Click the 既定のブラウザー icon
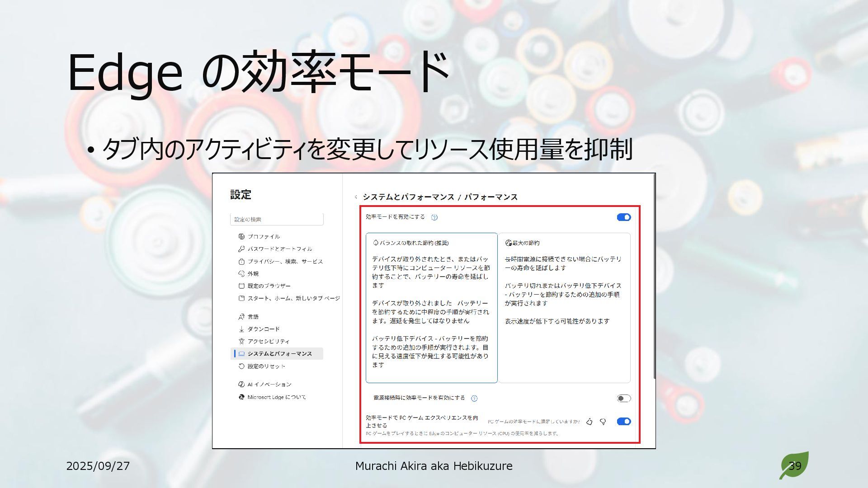This screenshot has height=488, width=868. point(241,286)
